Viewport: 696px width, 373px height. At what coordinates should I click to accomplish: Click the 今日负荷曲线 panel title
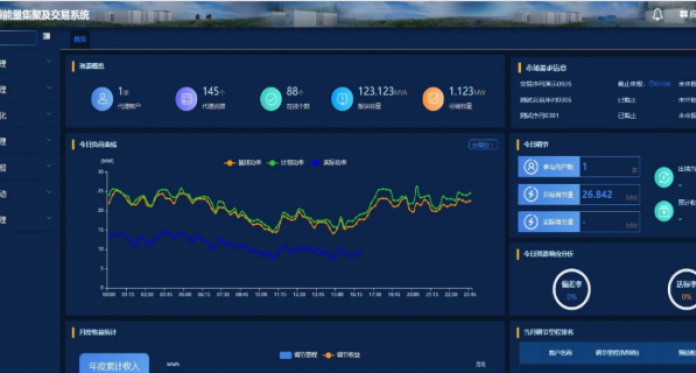pos(98,145)
